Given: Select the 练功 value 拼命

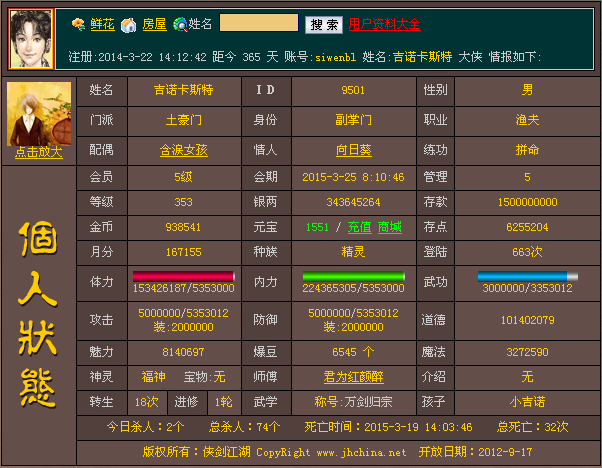Looking at the screenshot, I should 528,150.
